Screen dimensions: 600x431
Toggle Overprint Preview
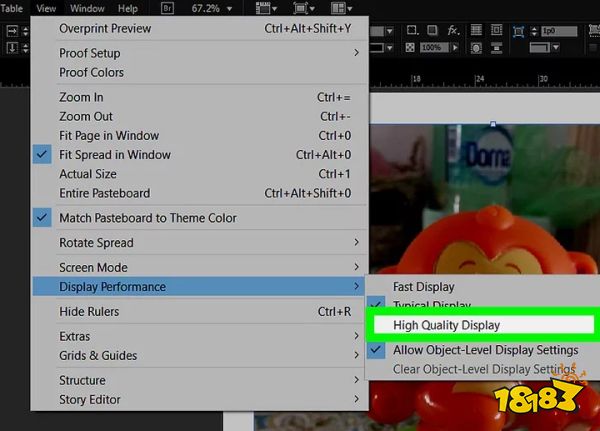199,28
